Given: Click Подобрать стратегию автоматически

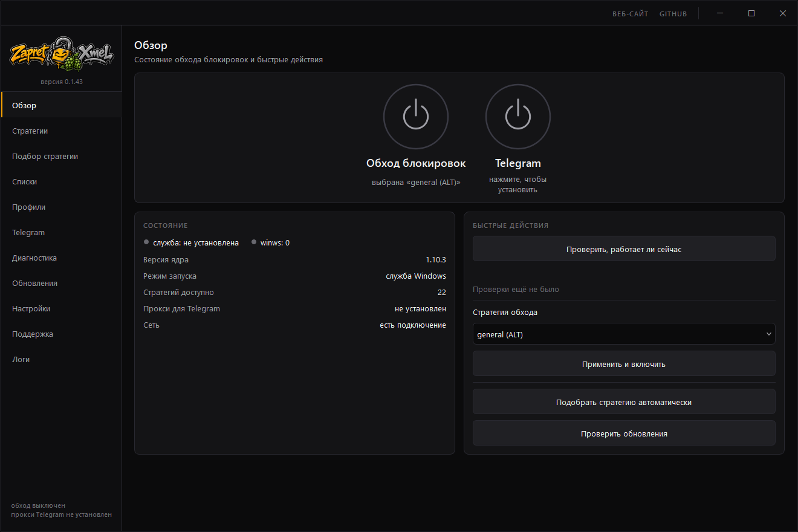Looking at the screenshot, I should tap(624, 402).
